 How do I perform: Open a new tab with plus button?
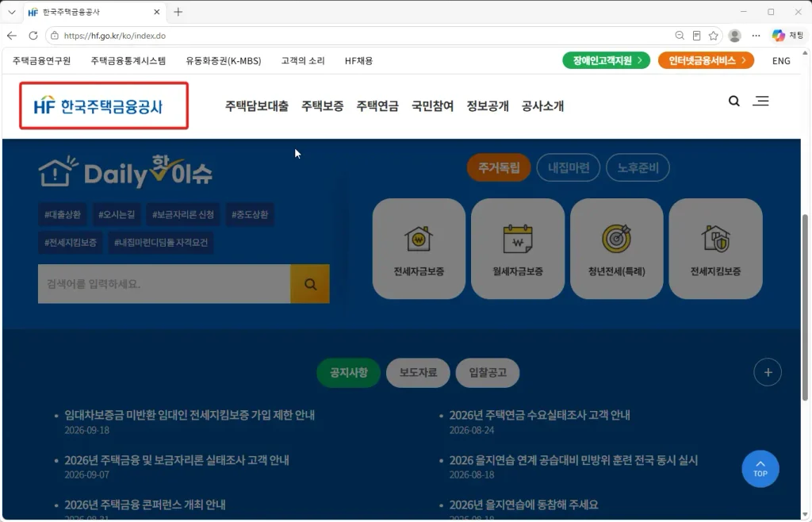178,12
